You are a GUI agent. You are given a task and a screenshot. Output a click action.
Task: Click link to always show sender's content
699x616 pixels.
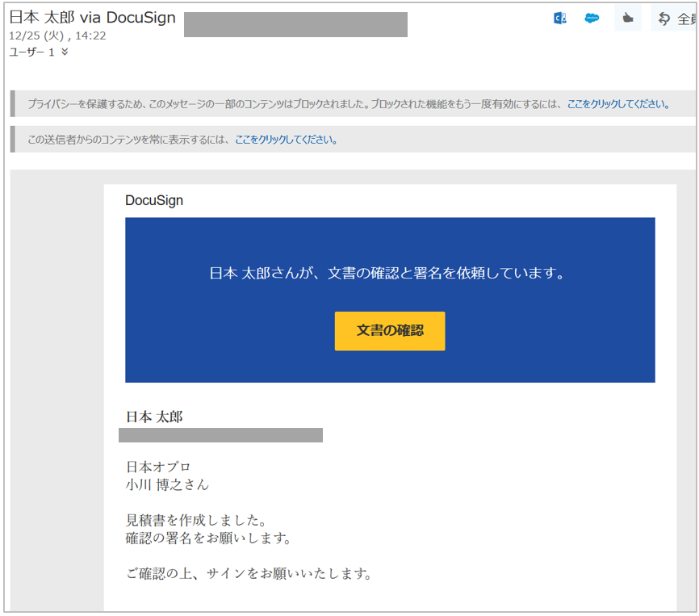(286, 140)
